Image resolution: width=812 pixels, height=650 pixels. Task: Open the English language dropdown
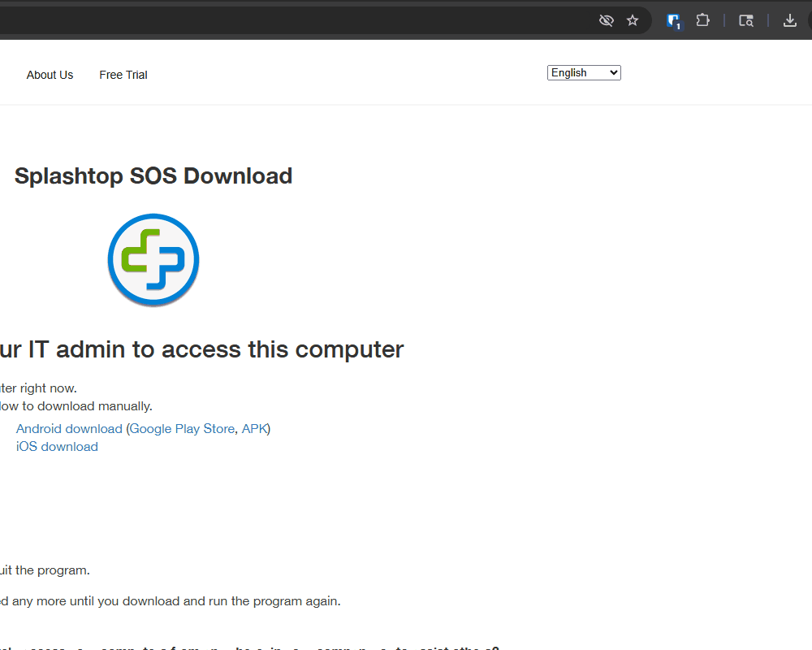coord(584,73)
